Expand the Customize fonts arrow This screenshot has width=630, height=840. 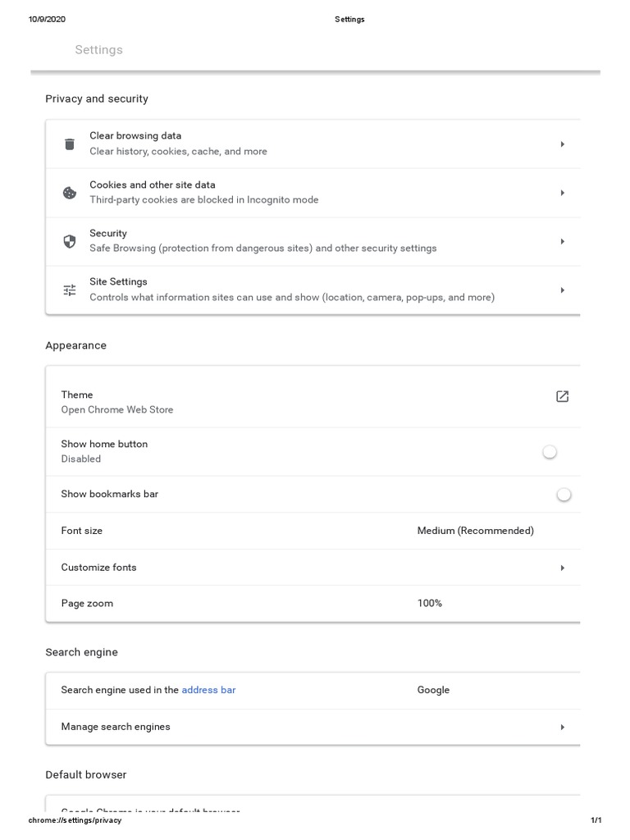pos(562,568)
